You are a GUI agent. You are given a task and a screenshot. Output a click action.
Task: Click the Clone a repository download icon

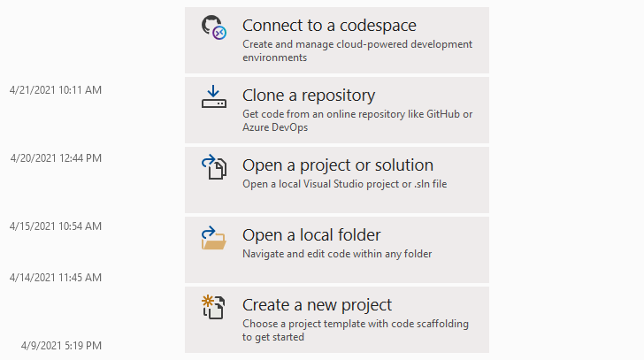pos(214,96)
